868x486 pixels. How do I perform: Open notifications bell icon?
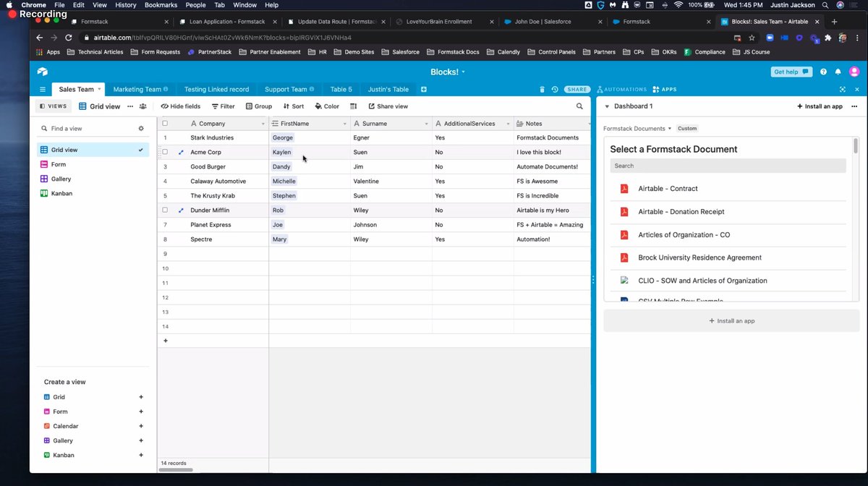tap(838, 72)
